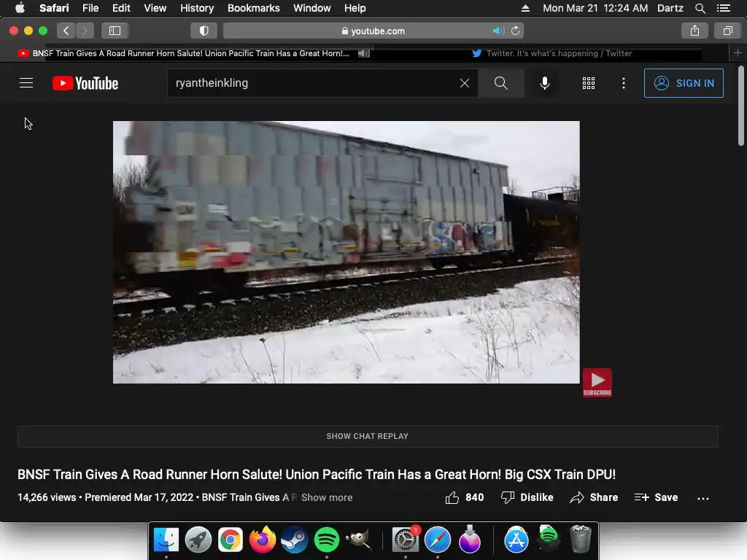747x560 pixels.
Task: Save the video to a playlist
Action: click(656, 497)
